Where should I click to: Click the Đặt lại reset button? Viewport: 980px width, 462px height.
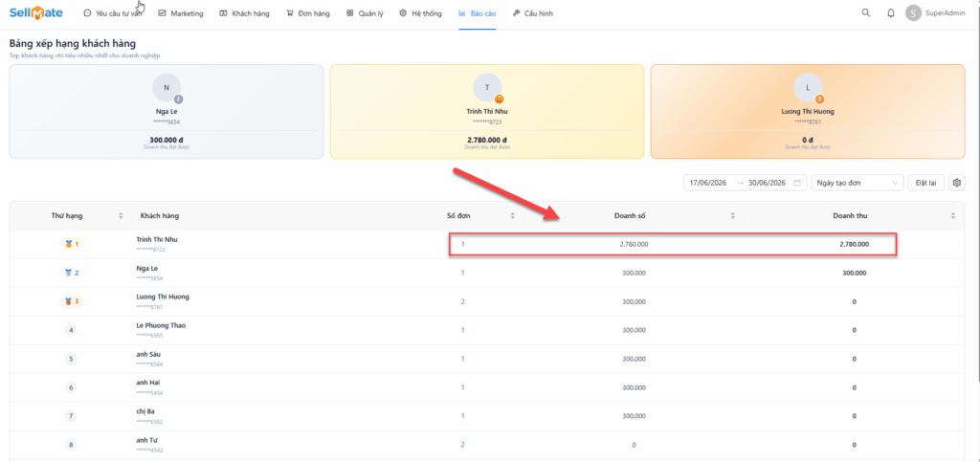[925, 183]
